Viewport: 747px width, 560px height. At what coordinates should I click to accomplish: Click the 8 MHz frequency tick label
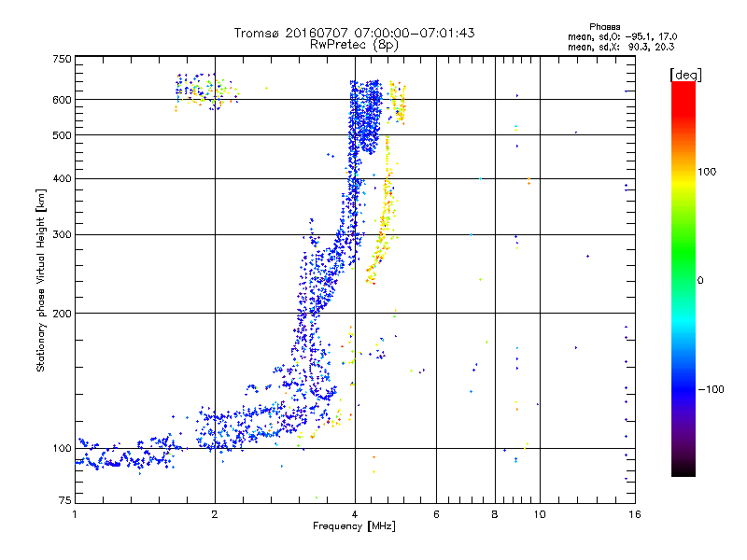coord(495,514)
